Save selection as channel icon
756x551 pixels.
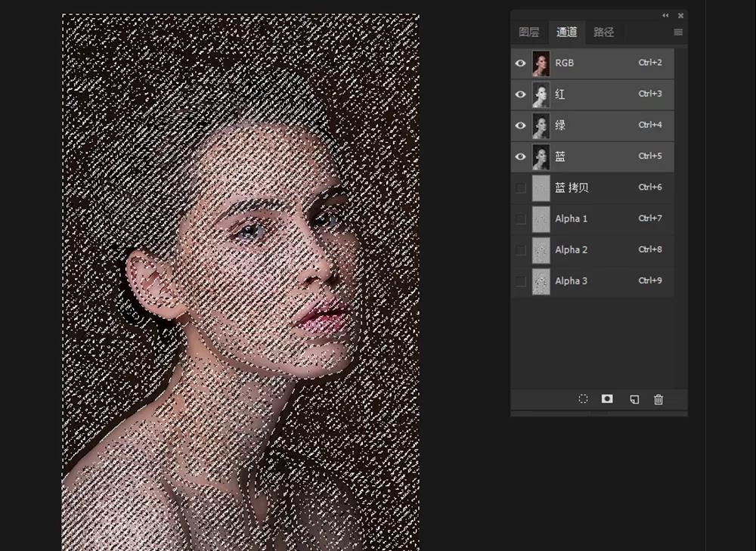coord(607,398)
